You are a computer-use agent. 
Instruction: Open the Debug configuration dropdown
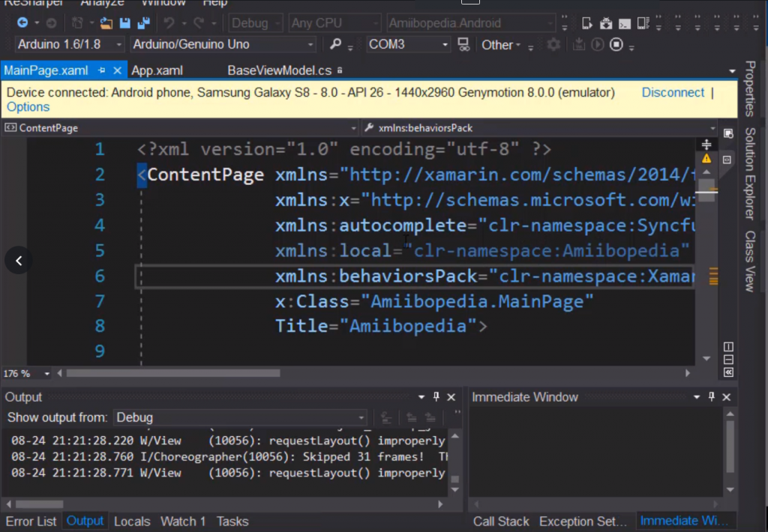256,23
